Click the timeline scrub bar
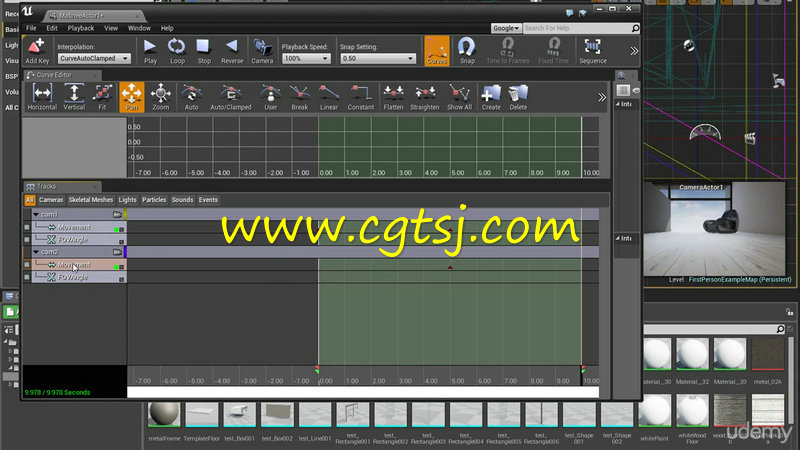 [x=363, y=392]
